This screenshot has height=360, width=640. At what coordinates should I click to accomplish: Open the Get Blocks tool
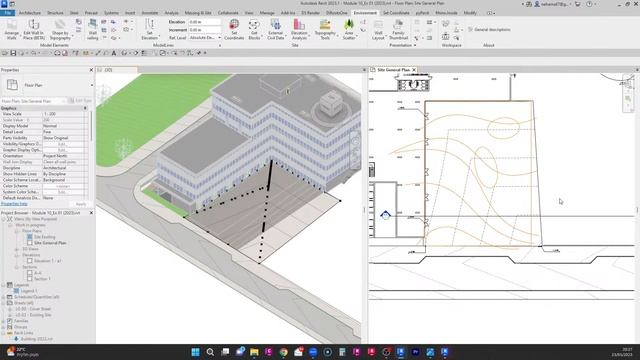[x=254, y=29]
